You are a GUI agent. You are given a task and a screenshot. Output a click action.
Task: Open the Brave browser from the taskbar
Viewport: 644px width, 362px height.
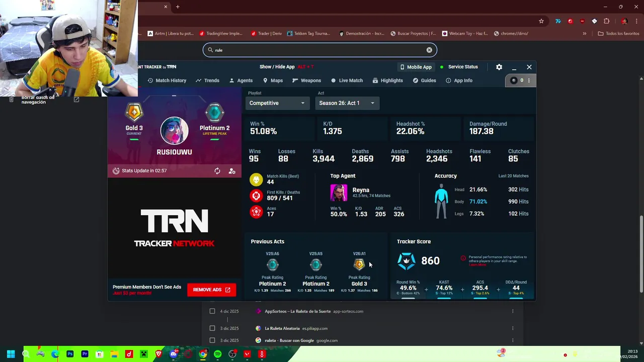coord(158,354)
